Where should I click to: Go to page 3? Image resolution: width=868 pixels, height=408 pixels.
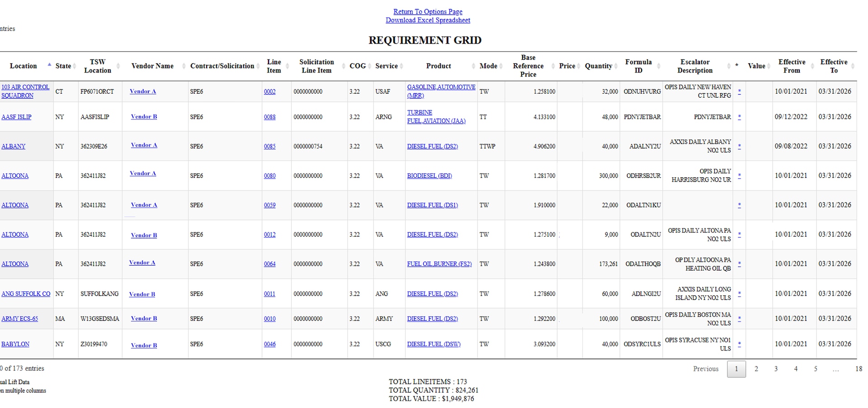(776, 369)
